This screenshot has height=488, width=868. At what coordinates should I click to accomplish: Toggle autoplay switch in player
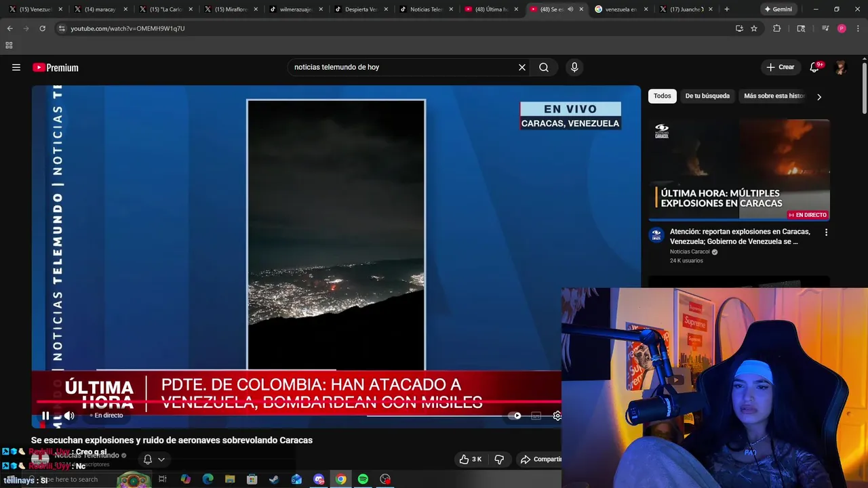tap(515, 415)
